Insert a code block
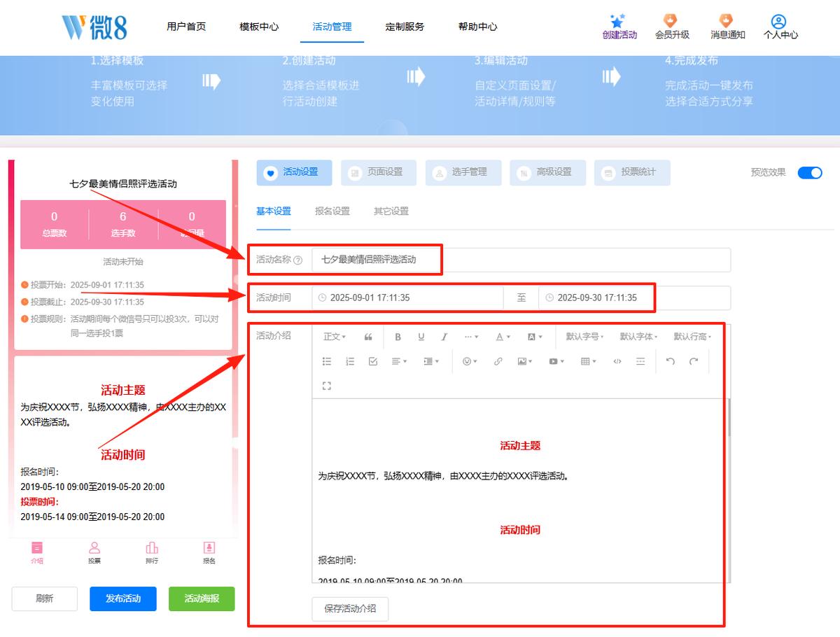The width and height of the screenshot is (840, 637). [x=617, y=361]
